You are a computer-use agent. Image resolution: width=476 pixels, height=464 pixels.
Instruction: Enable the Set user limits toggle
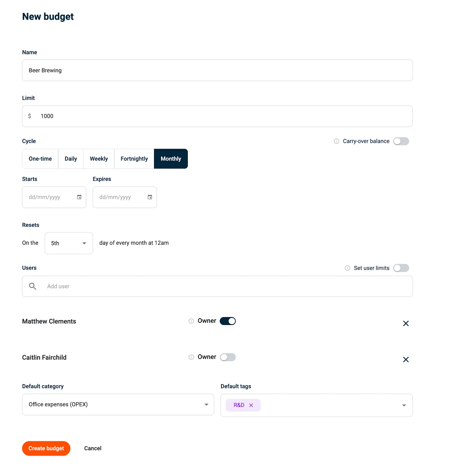pyautogui.click(x=401, y=268)
